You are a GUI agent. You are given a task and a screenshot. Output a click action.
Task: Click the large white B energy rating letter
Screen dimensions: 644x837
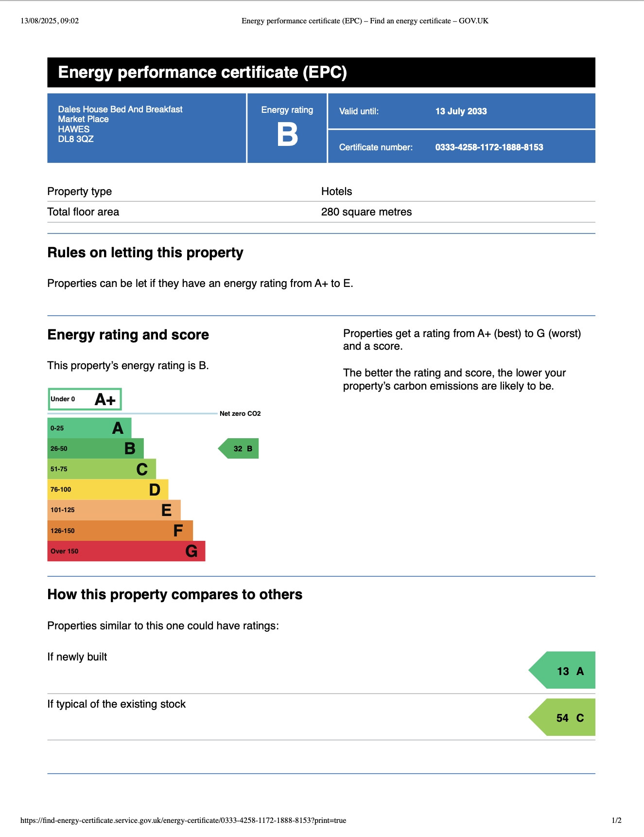(x=287, y=135)
